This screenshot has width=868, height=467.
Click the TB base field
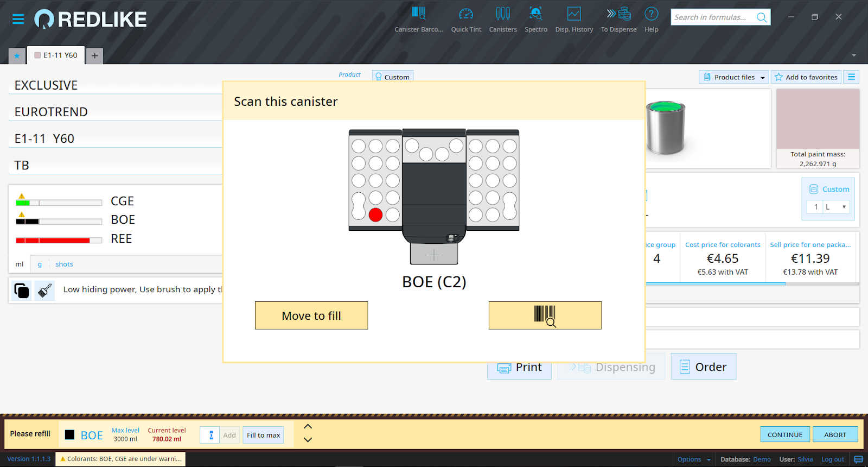116,165
